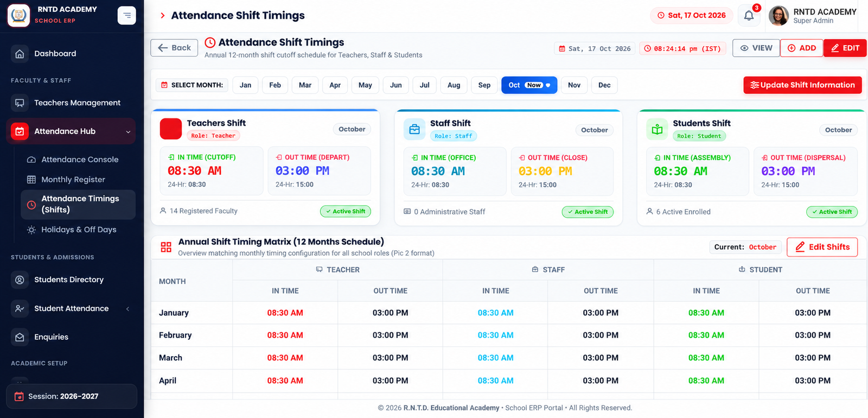Screen dimensions: 868x418
Task: Select the Jan month tab
Action: (246, 85)
